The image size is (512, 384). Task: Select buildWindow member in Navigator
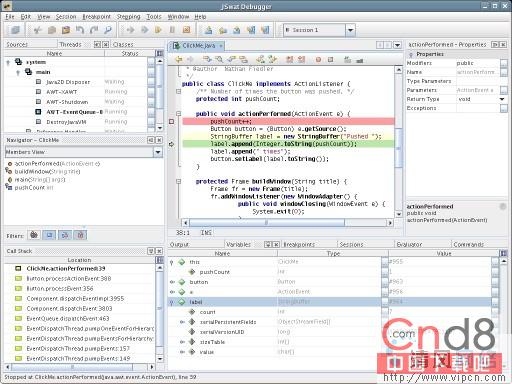(x=47, y=172)
